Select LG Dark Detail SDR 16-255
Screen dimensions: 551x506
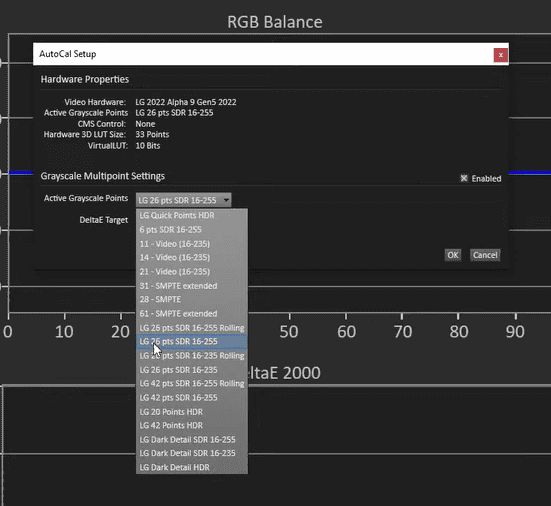192,439
